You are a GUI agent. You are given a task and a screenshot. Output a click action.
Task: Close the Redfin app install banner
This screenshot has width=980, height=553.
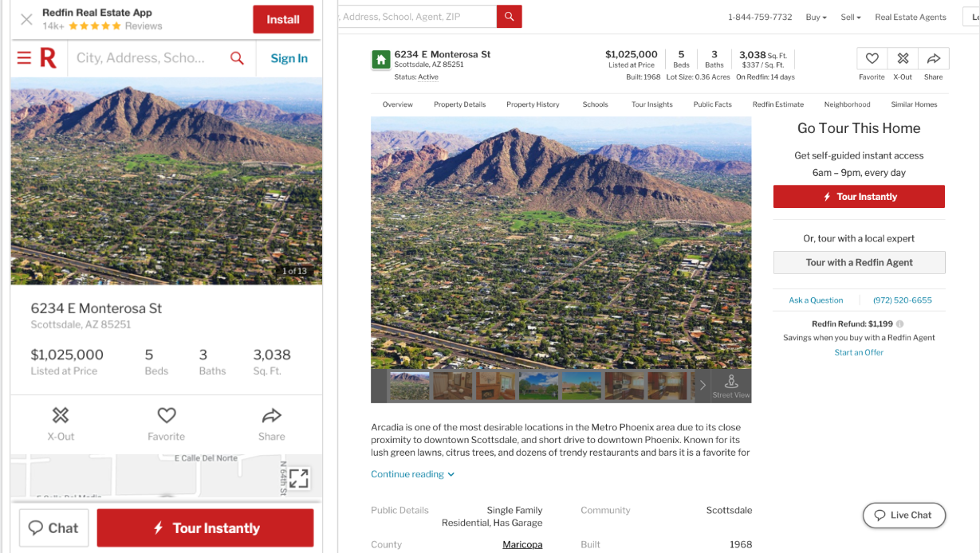click(x=26, y=19)
